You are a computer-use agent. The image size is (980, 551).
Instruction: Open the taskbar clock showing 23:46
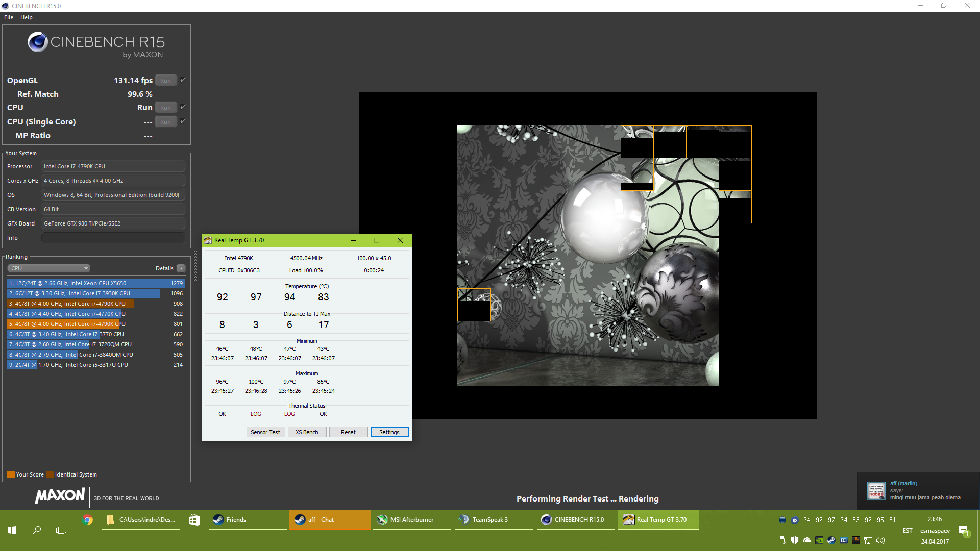(x=935, y=519)
